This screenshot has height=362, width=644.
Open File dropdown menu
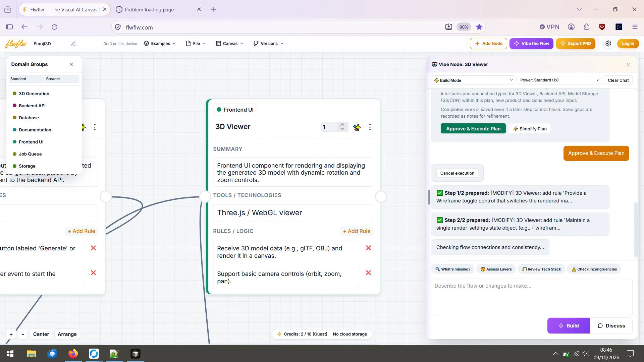(x=196, y=44)
